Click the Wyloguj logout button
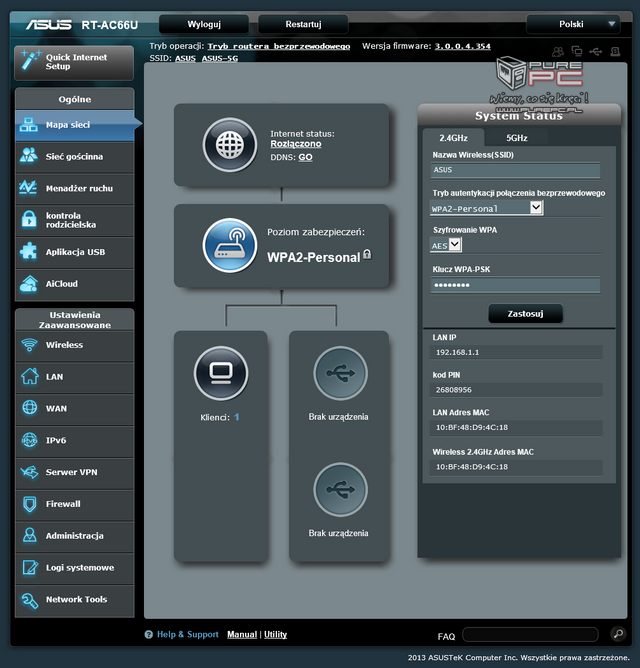The width and height of the screenshot is (640, 668). coord(204,24)
